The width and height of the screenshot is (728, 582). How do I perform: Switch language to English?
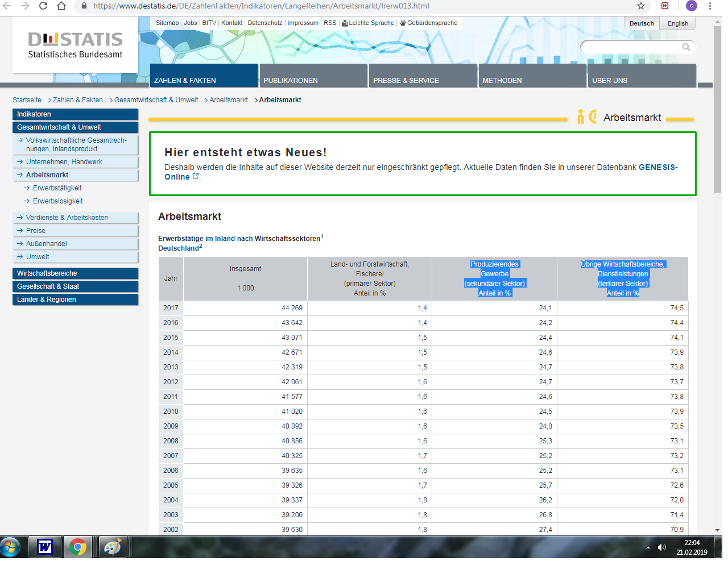tap(677, 23)
